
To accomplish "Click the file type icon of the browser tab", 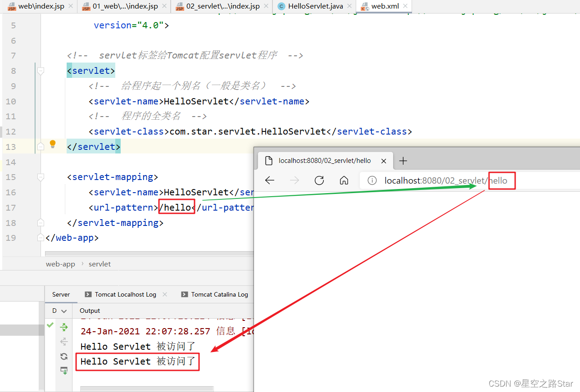I will pos(268,161).
